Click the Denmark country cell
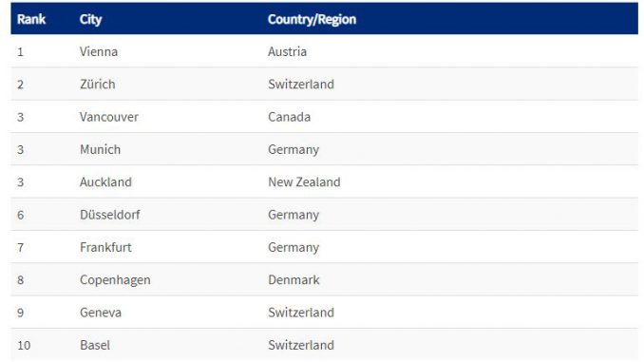The height and width of the screenshot is (362, 644). [294, 280]
